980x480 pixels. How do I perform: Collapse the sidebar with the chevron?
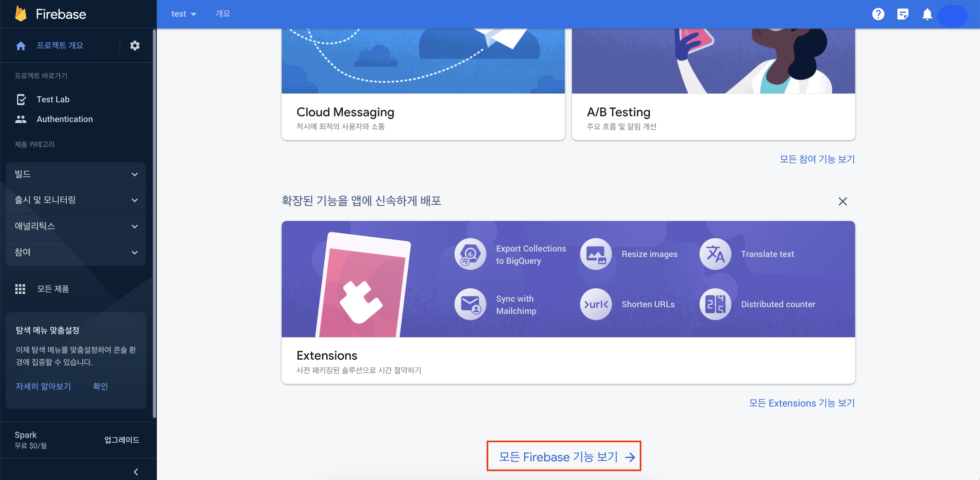tap(136, 472)
